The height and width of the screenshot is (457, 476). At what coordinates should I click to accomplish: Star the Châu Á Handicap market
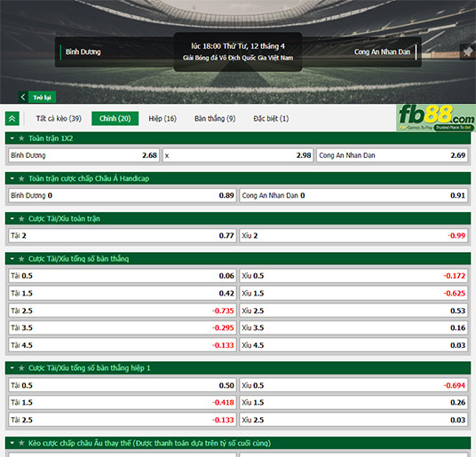[21, 178]
